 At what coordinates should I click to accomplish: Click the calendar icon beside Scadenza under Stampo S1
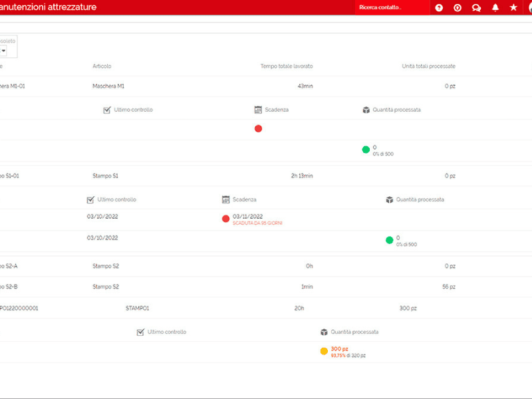pos(226,199)
